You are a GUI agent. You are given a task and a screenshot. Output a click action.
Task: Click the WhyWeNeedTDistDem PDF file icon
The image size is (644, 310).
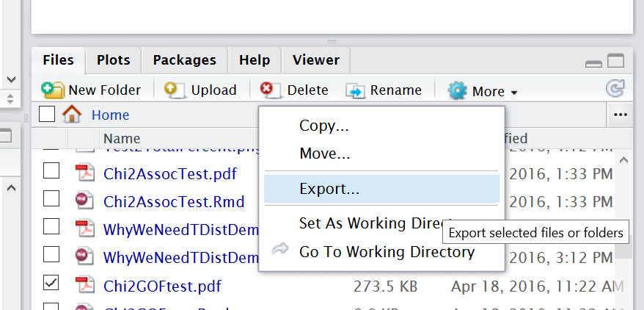85,228
